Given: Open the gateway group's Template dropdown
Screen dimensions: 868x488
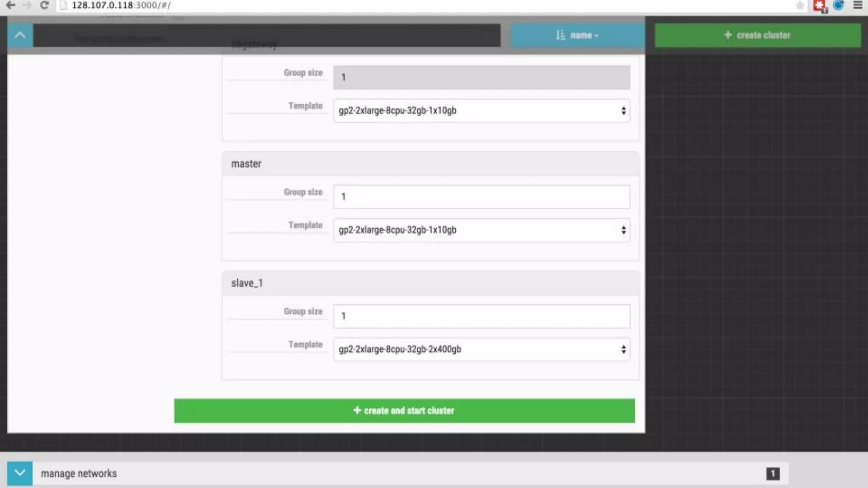Looking at the screenshot, I should pyautogui.click(x=481, y=111).
